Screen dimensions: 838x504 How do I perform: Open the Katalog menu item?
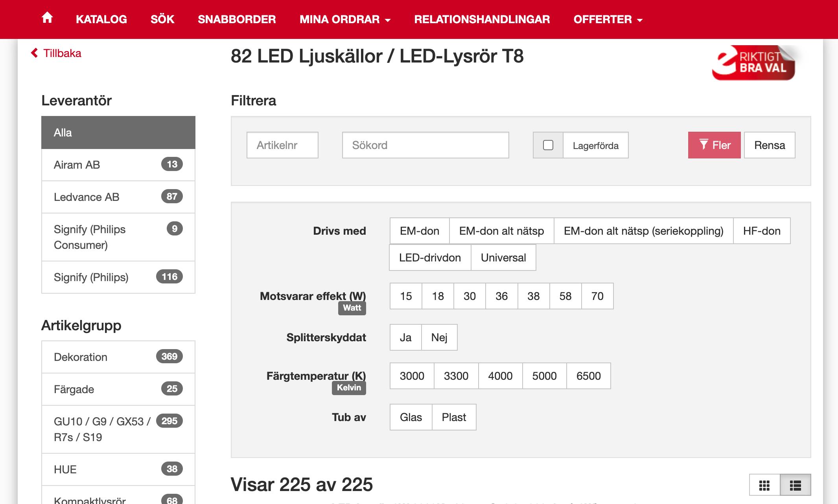pyautogui.click(x=101, y=19)
